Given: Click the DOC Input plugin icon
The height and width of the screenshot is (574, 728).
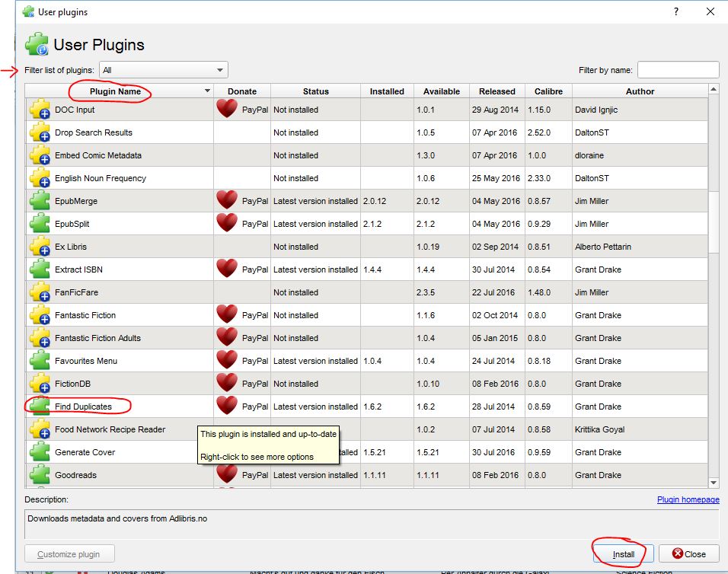Looking at the screenshot, I should click(x=40, y=110).
